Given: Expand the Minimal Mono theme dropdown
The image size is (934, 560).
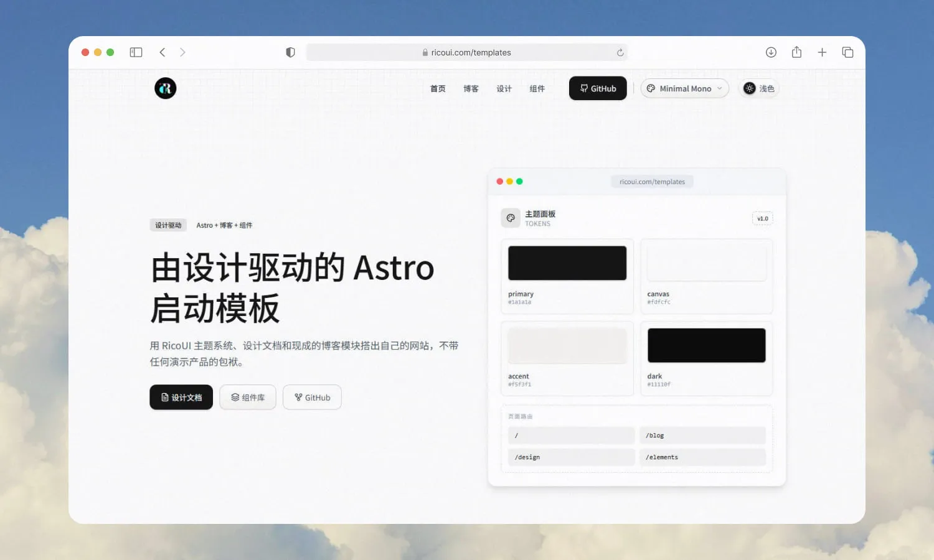Looking at the screenshot, I should pos(685,88).
